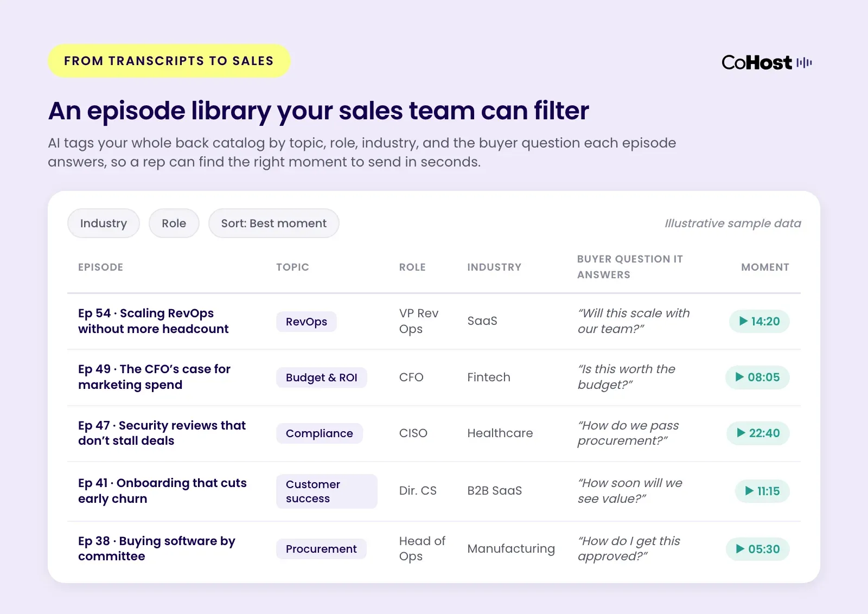Image resolution: width=868 pixels, height=614 pixels.
Task: Open Ep 54 Scaling RevOps episode
Action: [x=154, y=321]
